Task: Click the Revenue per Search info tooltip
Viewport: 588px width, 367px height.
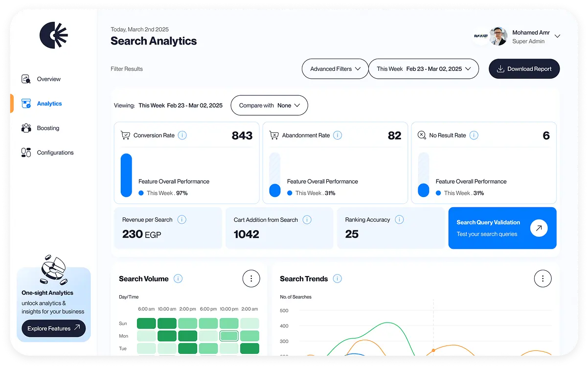Action: point(181,219)
